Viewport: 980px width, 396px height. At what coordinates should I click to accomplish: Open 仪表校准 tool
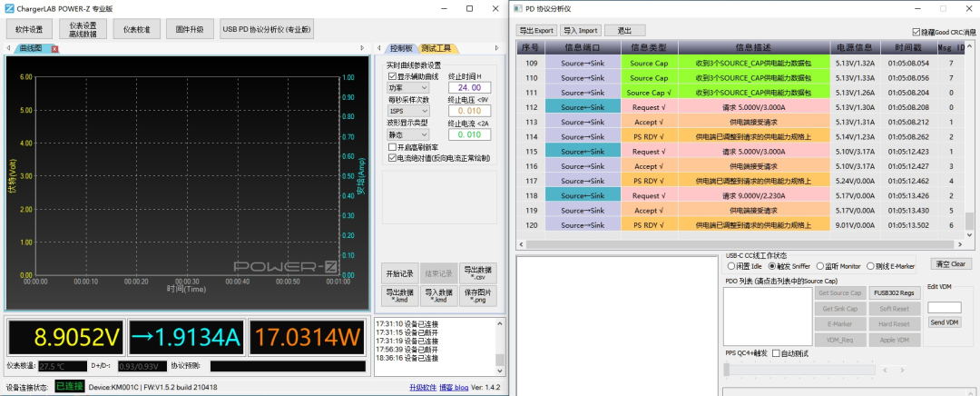(x=136, y=29)
